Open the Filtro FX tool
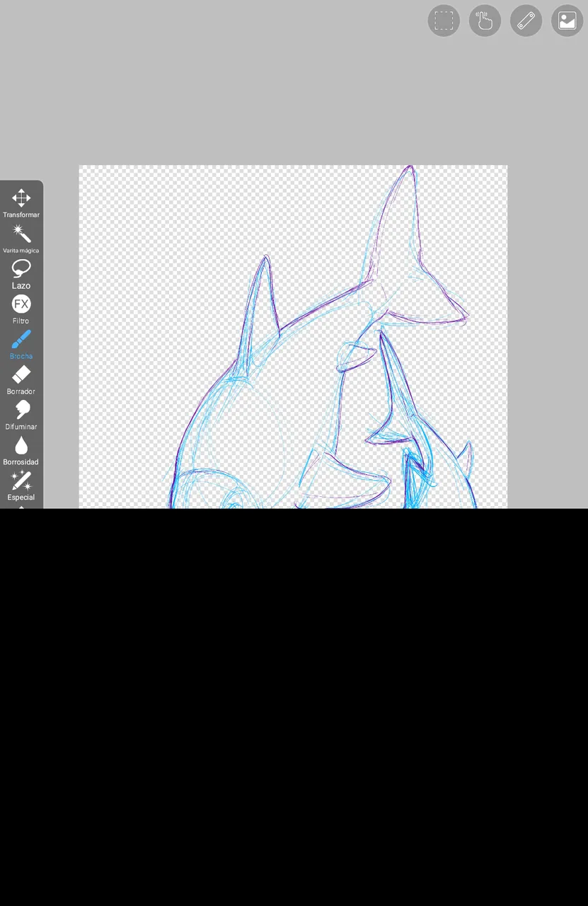The width and height of the screenshot is (588, 906). 21,309
